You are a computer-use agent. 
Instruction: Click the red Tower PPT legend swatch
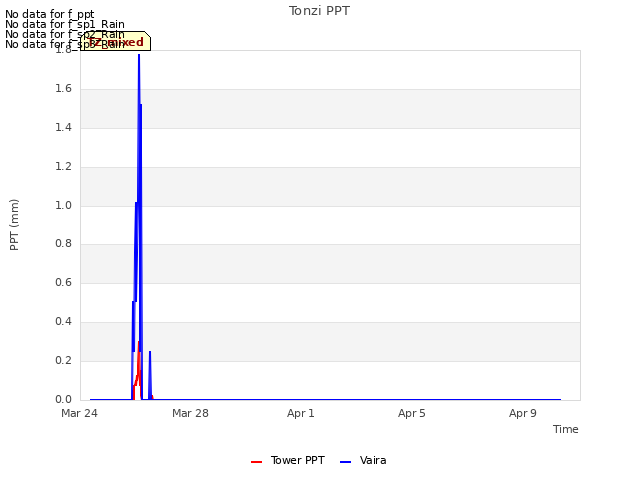tap(256, 462)
